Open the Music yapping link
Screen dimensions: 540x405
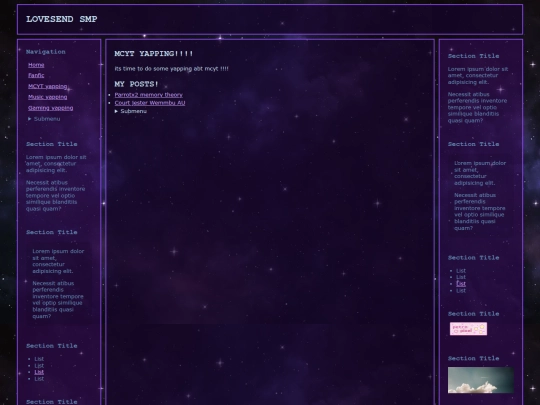[x=48, y=97]
